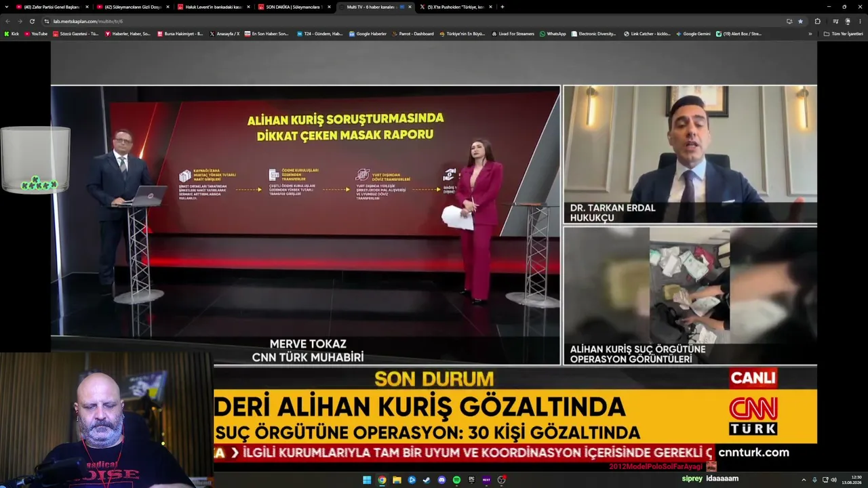Image resolution: width=868 pixels, height=488 pixels.
Task: Open the media controls icon in toolbar
Action: pyautogui.click(x=835, y=21)
